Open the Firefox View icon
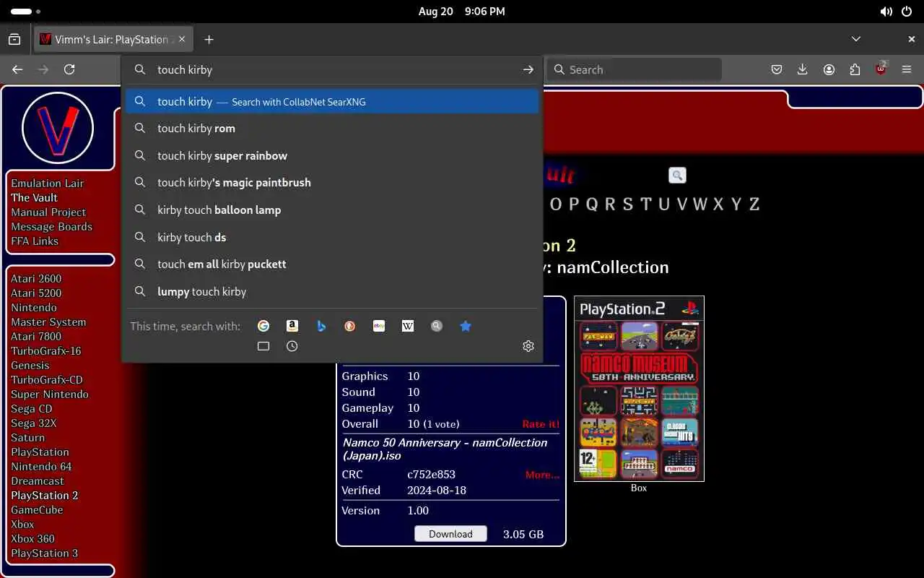 tap(14, 39)
